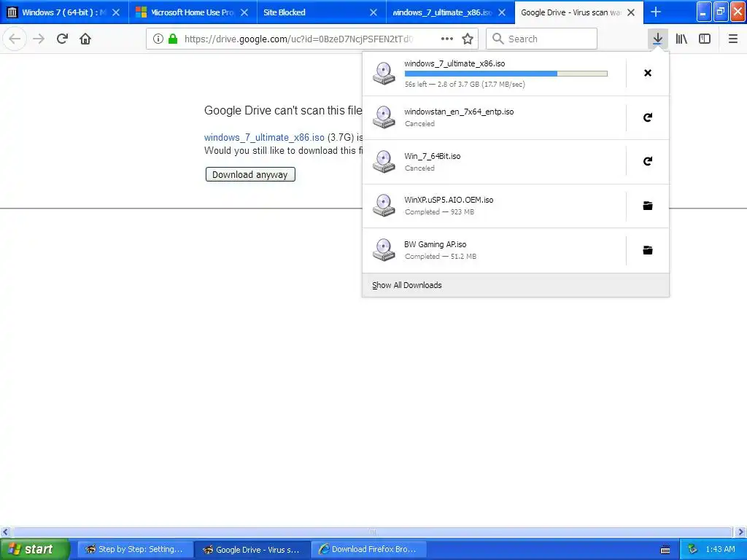Click disc icon of BW Gaming AP.iso entry
Screen dimensions: 747x560
click(x=384, y=250)
